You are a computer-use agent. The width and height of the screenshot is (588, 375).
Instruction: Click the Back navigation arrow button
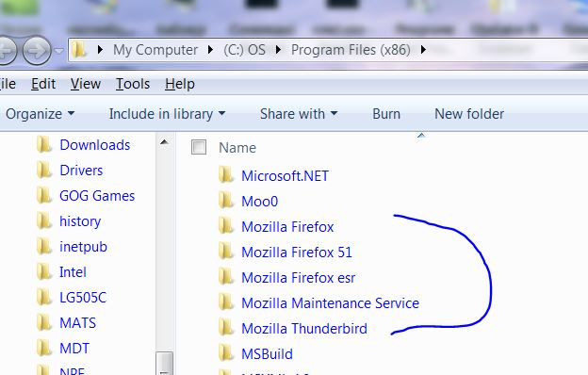[x=7, y=50]
